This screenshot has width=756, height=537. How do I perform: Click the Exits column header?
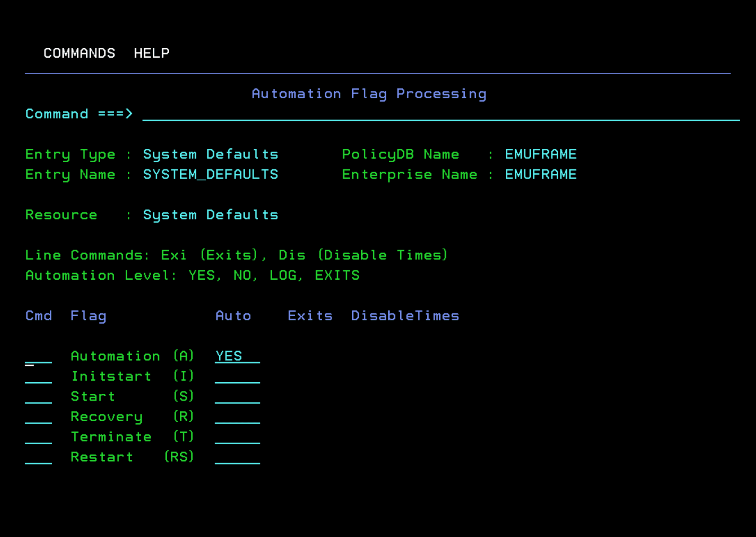(x=310, y=315)
